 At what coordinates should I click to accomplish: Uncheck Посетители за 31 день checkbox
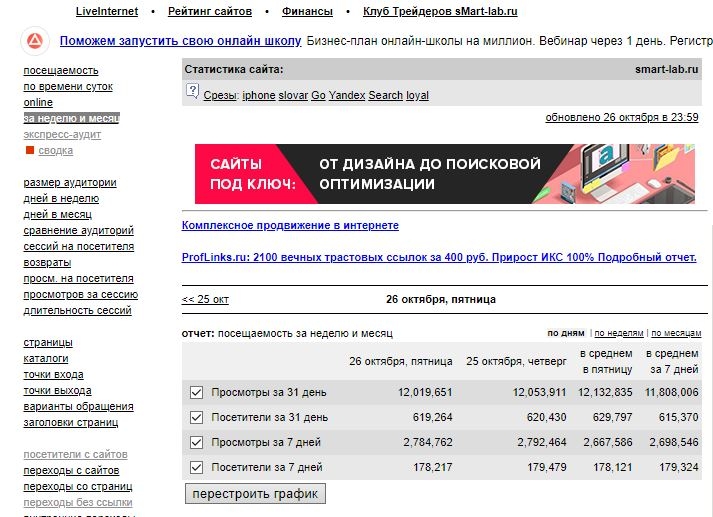click(196, 417)
